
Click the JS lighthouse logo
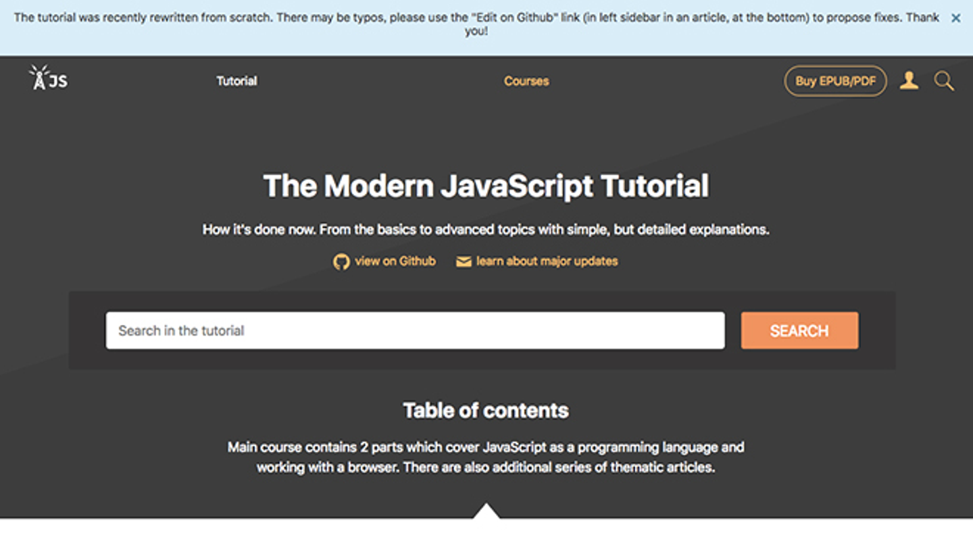click(48, 78)
